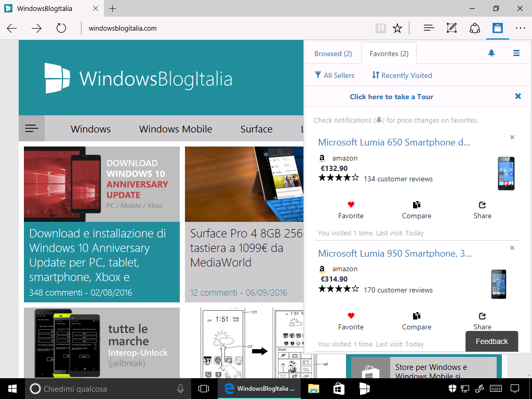Remove Lumia 650 from favorites list
The height and width of the screenshot is (399, 532).
[512, 137]
